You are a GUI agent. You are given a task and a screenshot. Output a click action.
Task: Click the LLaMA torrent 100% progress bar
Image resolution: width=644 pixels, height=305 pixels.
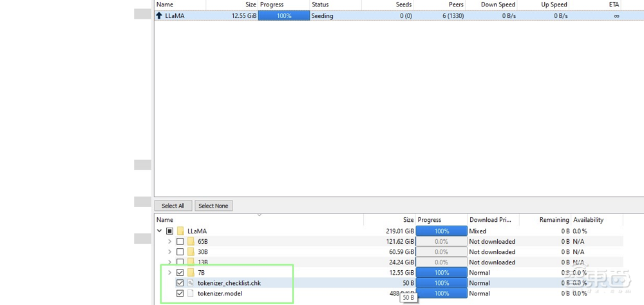pos(283,15)
